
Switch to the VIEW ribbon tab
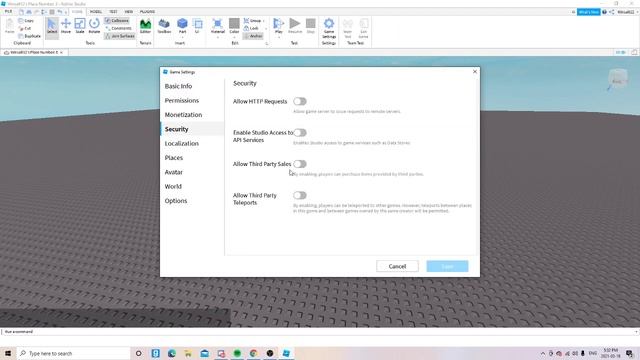click(129, 12)
